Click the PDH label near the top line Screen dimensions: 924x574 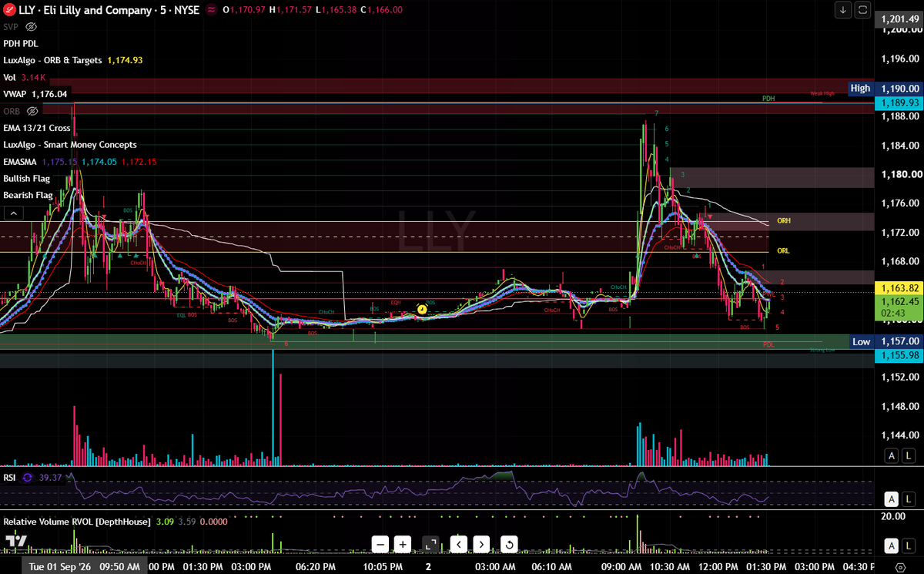coord(768,99)
